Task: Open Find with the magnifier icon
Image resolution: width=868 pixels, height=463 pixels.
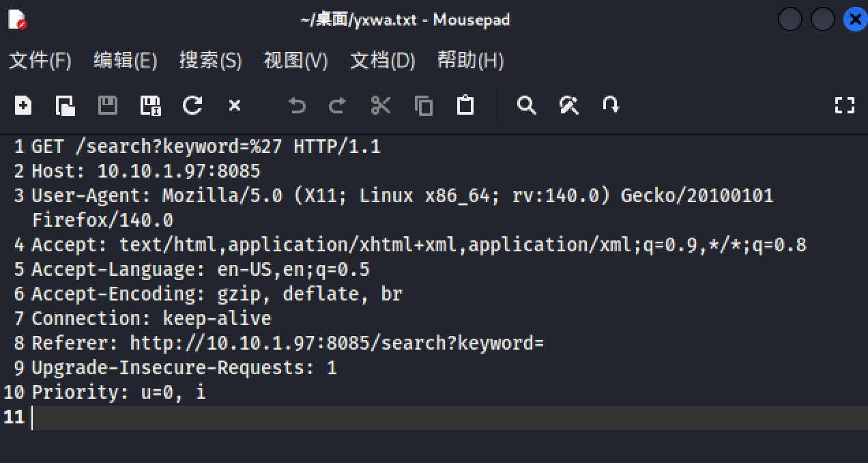Action: click(x=526, y=105)
